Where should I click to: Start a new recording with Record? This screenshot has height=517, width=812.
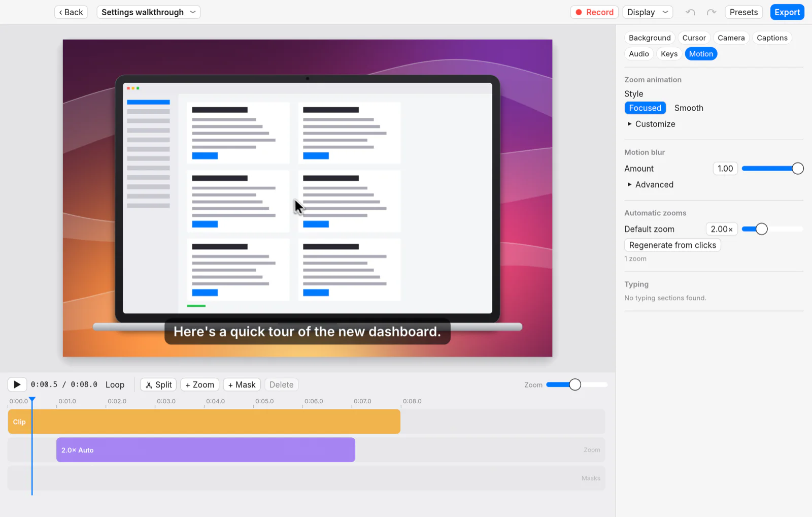(594, 12)
